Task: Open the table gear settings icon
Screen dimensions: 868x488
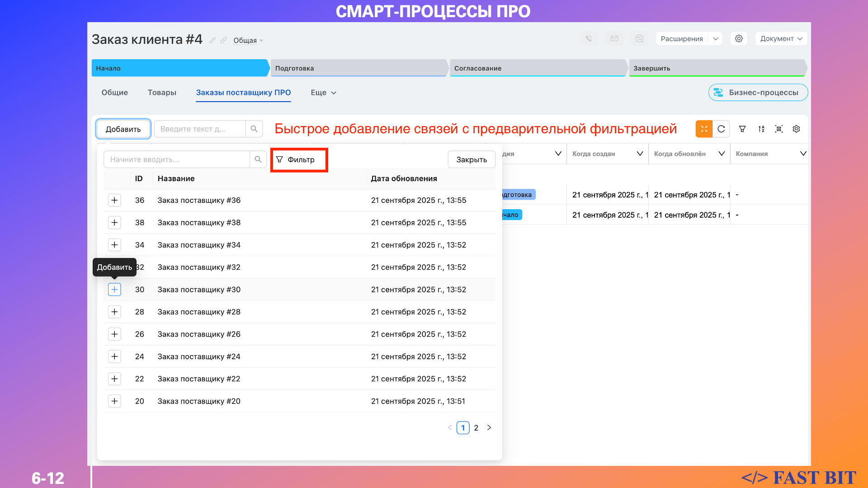Action: point(796,129)
